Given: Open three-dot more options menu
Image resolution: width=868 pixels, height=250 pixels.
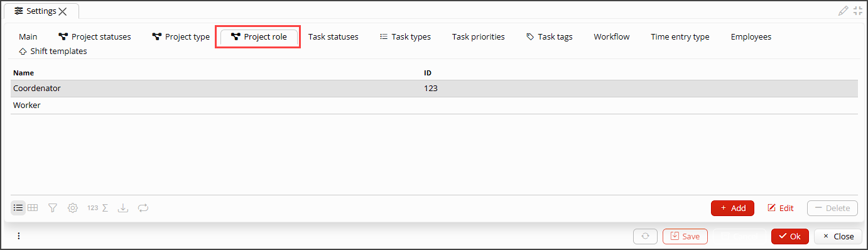Looking at the screenshot, I should tap(19, 236).
